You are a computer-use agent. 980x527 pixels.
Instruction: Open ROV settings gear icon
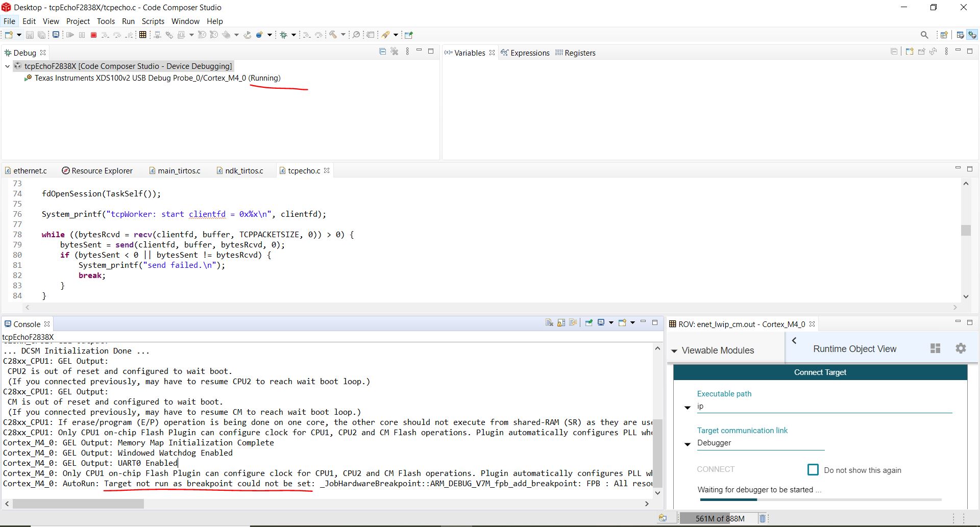[x=961, y=348]
